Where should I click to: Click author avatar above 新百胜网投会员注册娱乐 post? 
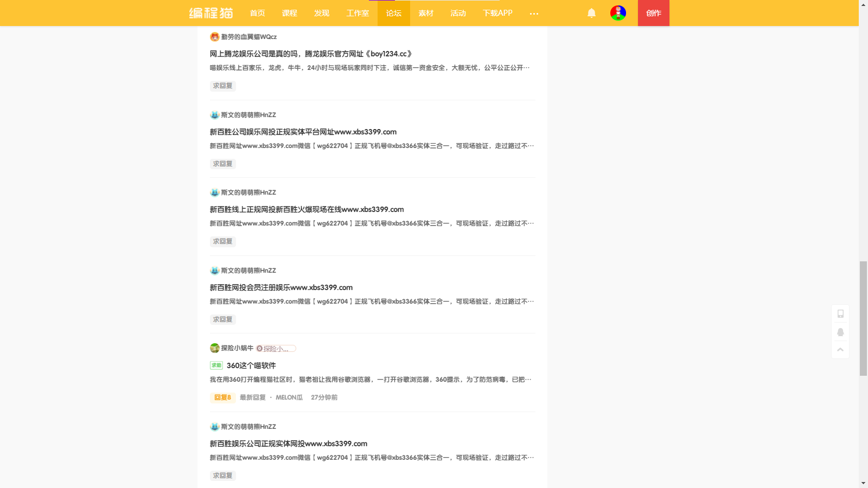[x=215, y=271]
